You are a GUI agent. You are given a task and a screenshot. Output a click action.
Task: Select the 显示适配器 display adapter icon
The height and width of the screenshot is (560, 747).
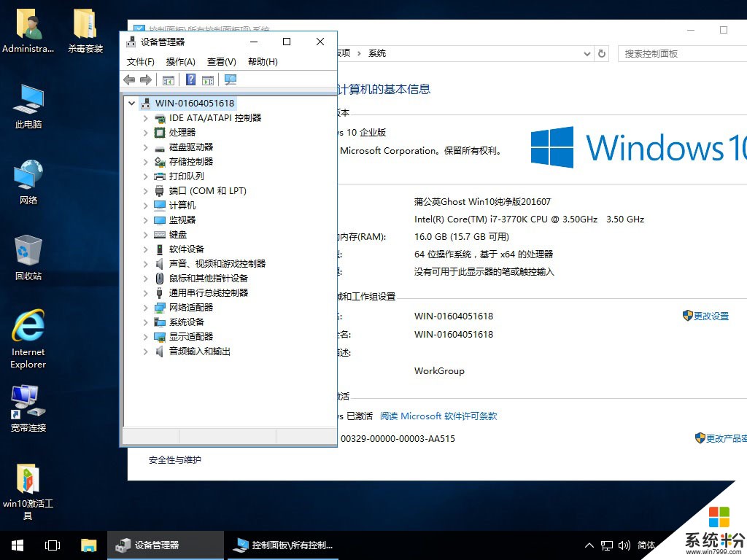point(160,337)
